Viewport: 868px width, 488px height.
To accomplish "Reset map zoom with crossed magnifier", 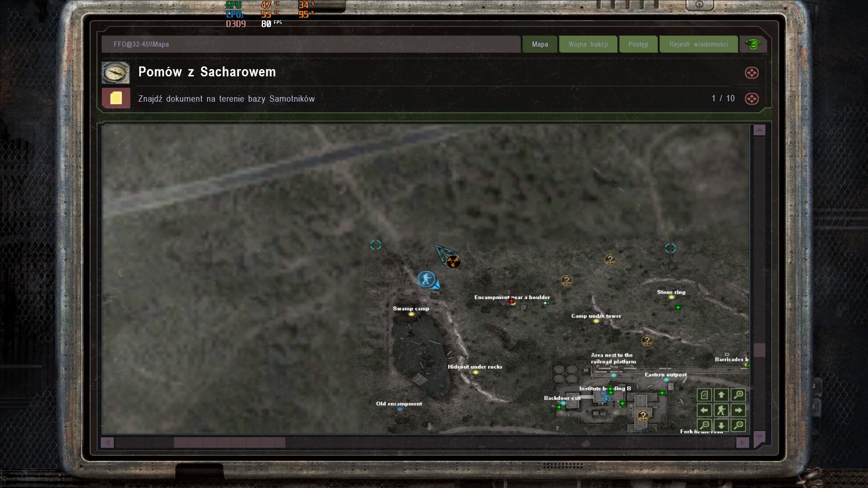I will coord(738,425).
